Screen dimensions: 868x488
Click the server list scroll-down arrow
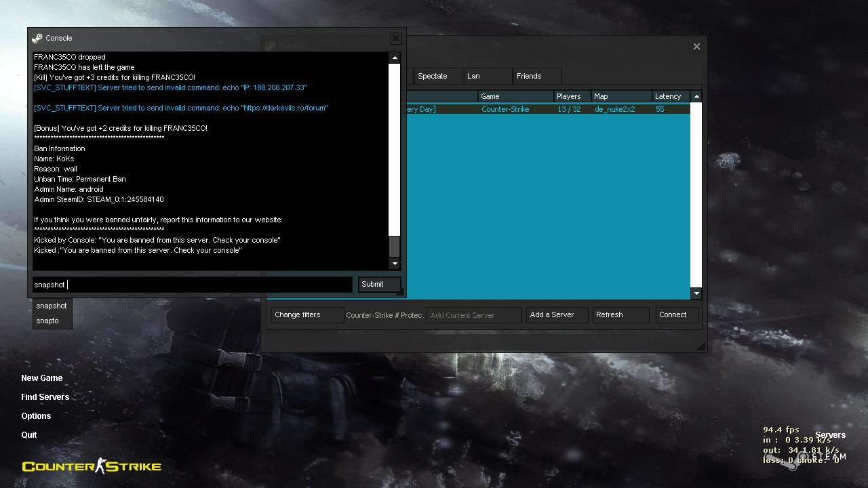[696, 293]
